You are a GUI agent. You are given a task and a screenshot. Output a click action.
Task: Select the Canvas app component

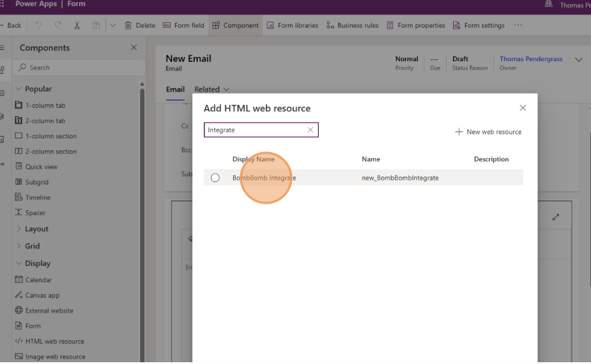37,295
